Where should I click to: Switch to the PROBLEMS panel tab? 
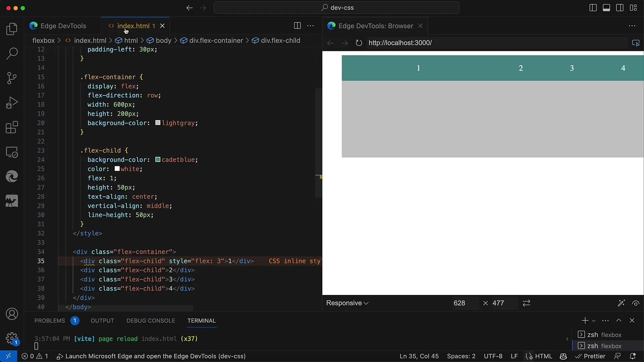pyautogui.click(x=57, y=321)
